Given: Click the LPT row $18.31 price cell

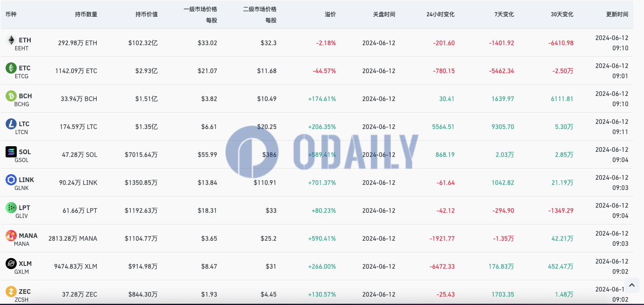Looking at the screenshot, I should pyautogui.click(x=207, y=210).
